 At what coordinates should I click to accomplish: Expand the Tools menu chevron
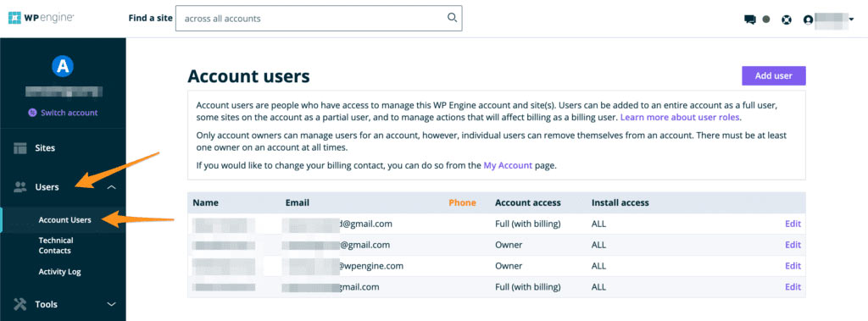(111, 304)
